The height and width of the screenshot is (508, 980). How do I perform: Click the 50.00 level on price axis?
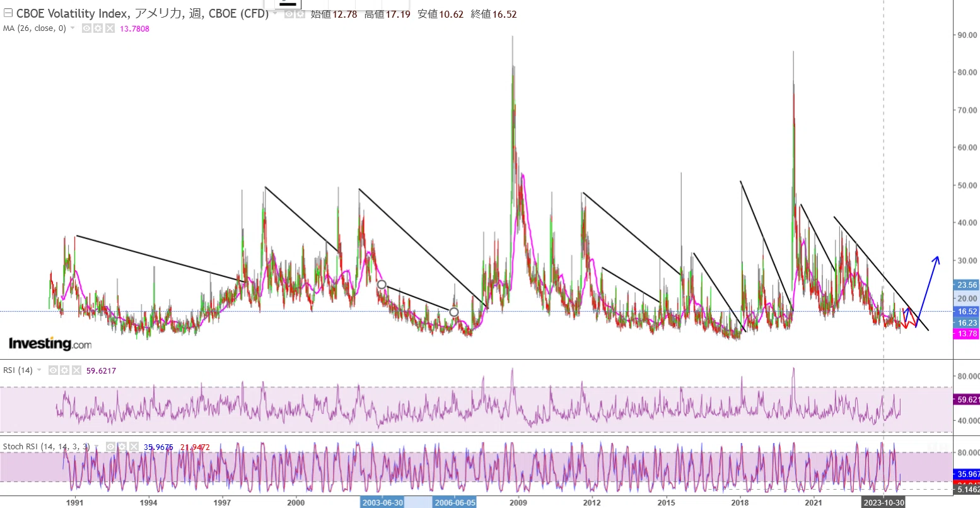coord(967,186)
